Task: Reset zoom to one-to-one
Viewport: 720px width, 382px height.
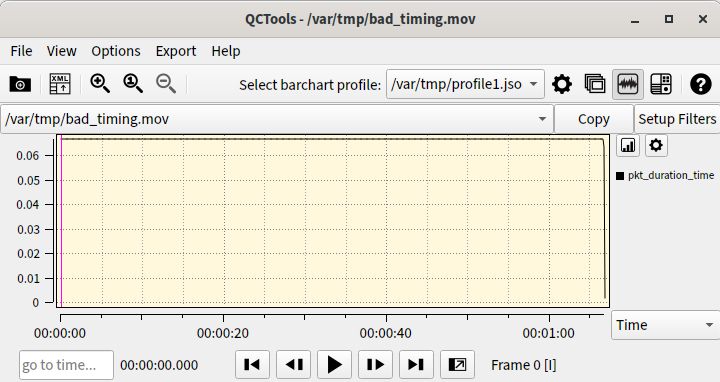Action: (x=133, y=84)
